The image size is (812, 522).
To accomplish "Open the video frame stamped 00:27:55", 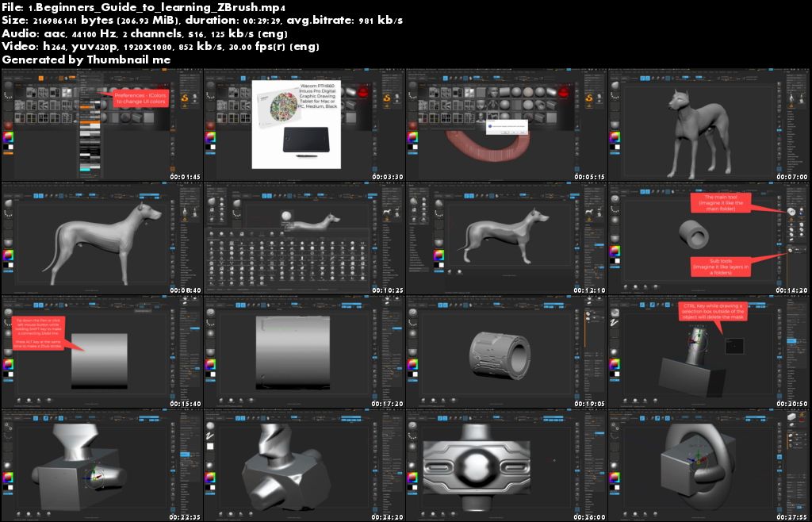I will tap(710, 465).
